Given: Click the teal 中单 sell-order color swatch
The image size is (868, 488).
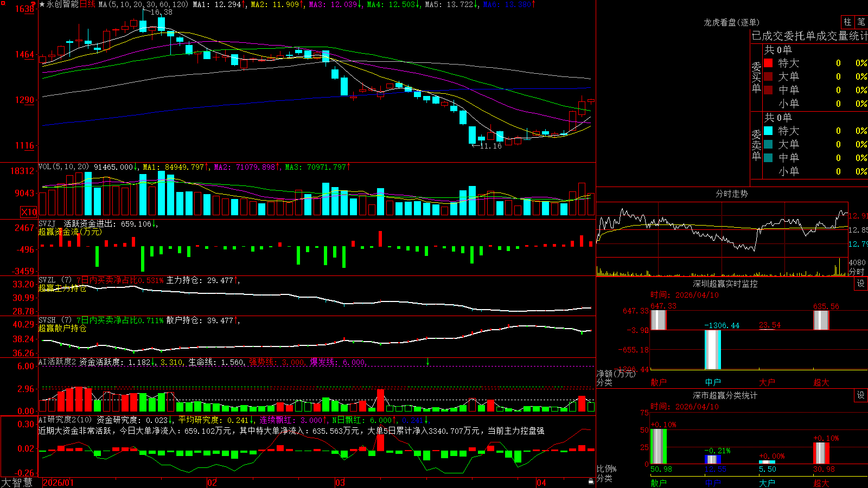Looking at the screenshot, I should [x=768, y=157].
